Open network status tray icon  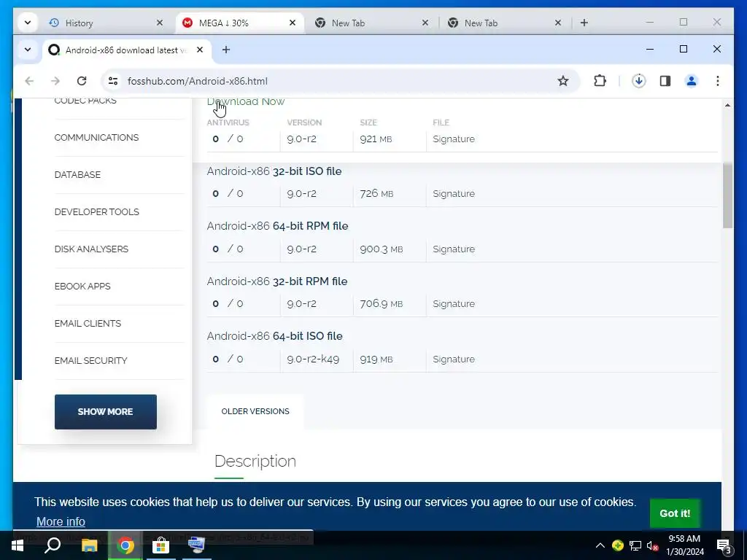pos(635,545)
